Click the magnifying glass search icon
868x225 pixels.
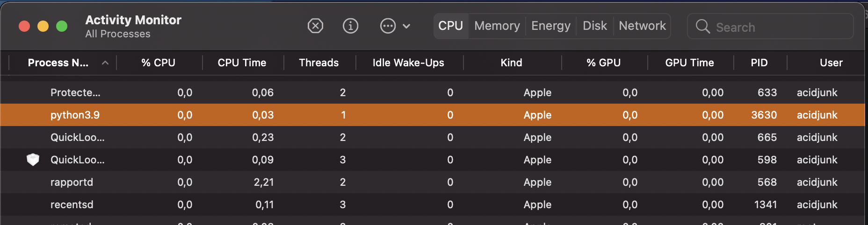[702, 27]
